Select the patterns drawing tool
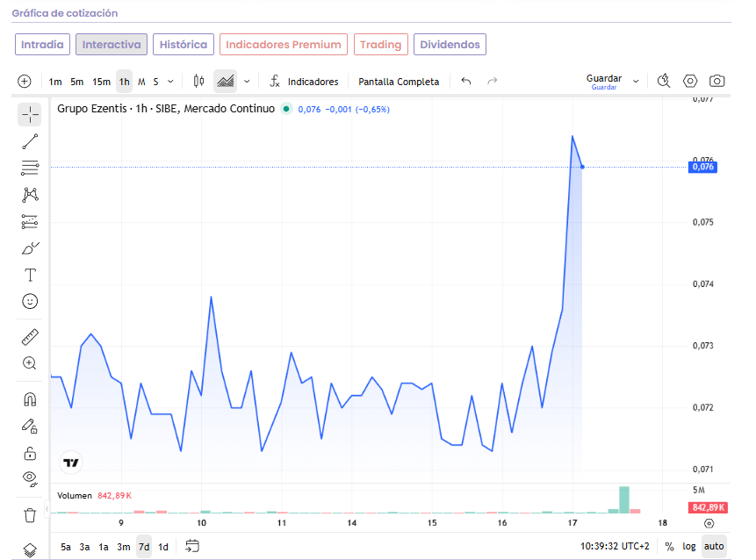Image resolution: width=756 pixels, height=560 pixels. [x=30, y=195]
